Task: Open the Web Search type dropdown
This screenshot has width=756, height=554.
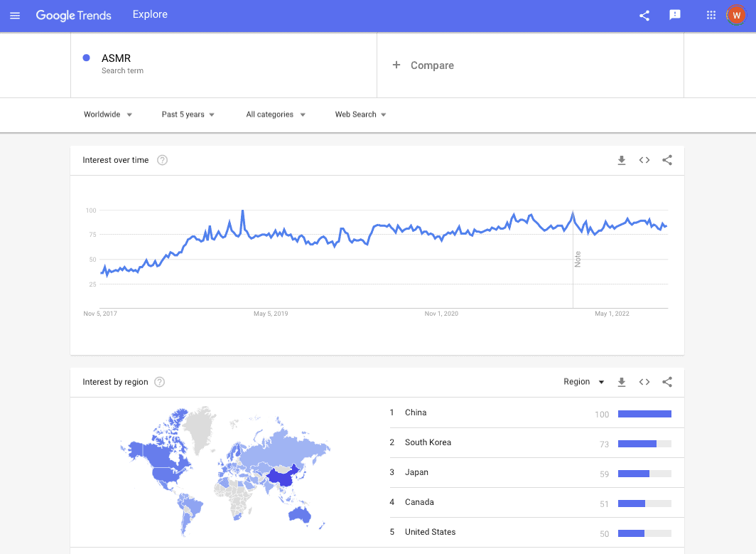Action: (x=361, y=114)
